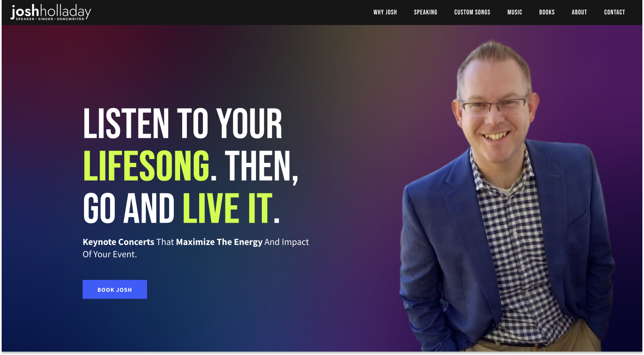This screenshot has width=644, height=355.
Task: Open Custom Songs in the navigation
Action: click(x=472, y=12)
